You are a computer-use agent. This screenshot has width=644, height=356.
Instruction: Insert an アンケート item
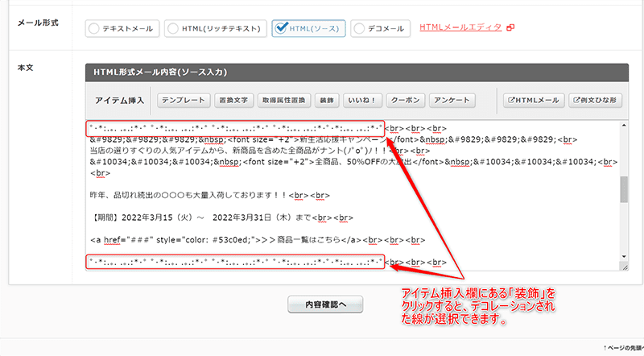click(451, 101)
